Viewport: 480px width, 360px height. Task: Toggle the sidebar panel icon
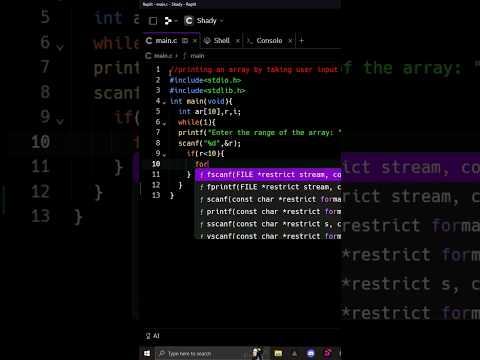point(153,21)
